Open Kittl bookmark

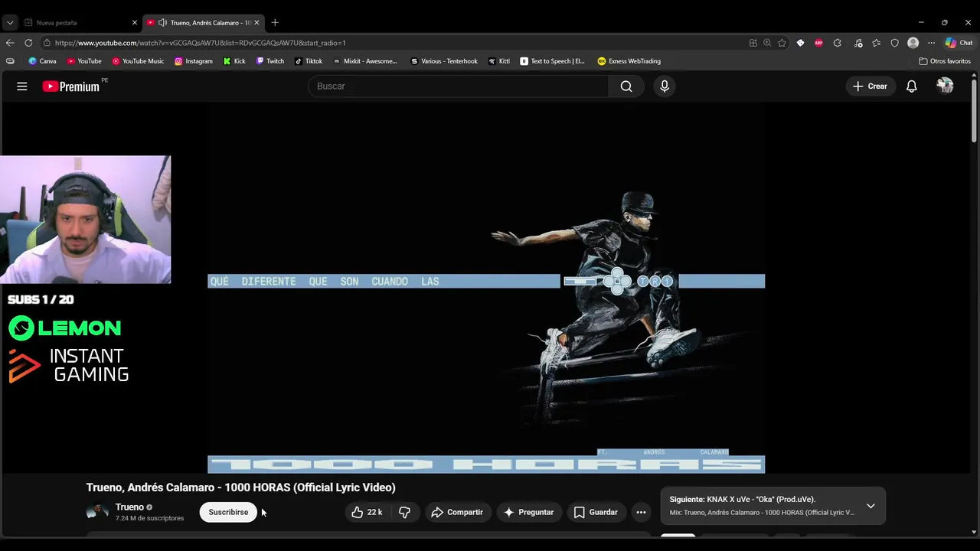tap(498, 61)
